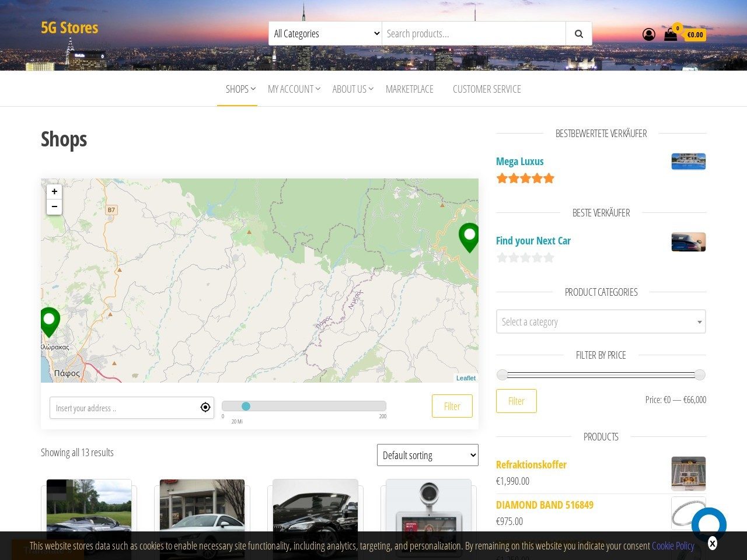
Task: Click the Refraktionskoffer product thumbnail
Action: (x=689, y=474)
